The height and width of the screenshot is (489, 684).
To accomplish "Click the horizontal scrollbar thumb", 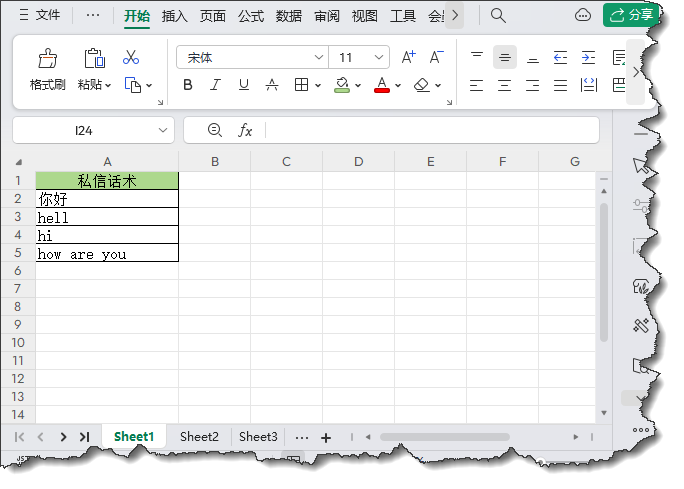I will coord(445,437).
